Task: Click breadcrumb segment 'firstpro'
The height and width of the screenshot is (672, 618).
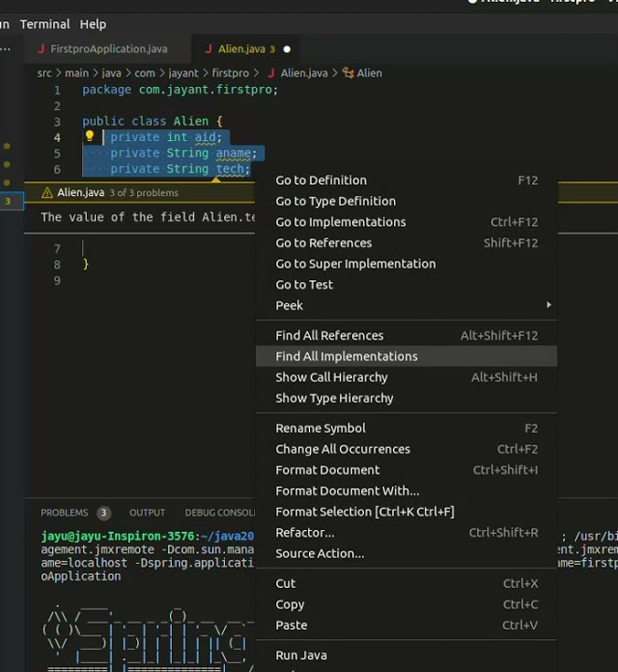Action: click(x=231, y=74)
